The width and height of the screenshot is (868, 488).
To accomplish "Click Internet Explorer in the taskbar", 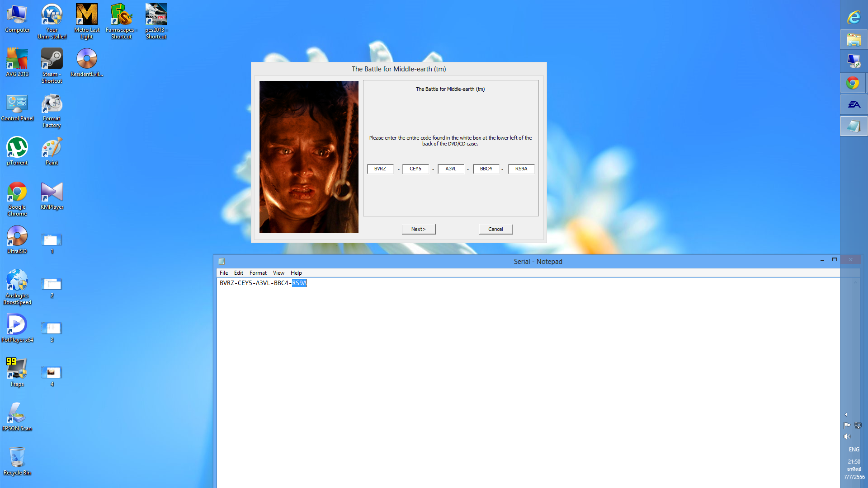I will coord(854,18).
